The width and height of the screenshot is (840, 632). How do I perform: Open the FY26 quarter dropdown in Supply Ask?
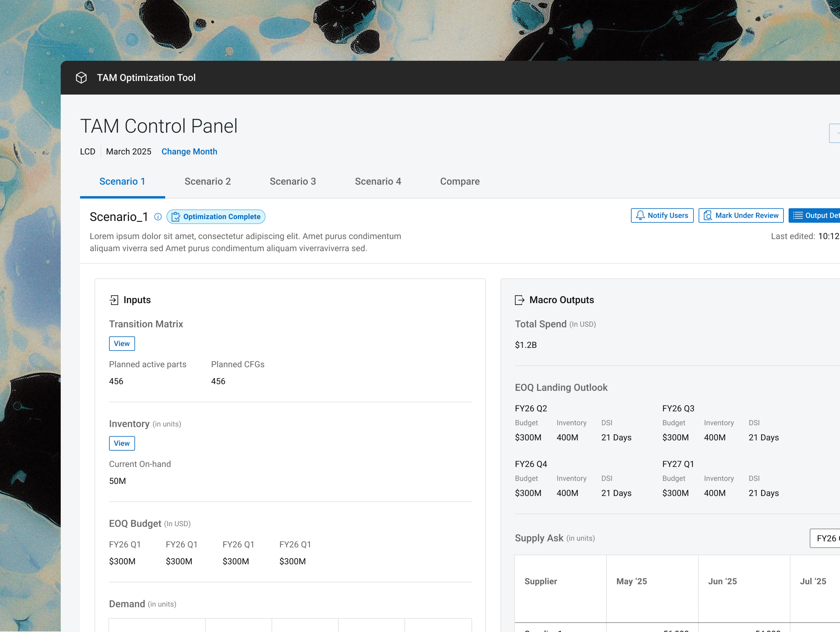(826, 538)
